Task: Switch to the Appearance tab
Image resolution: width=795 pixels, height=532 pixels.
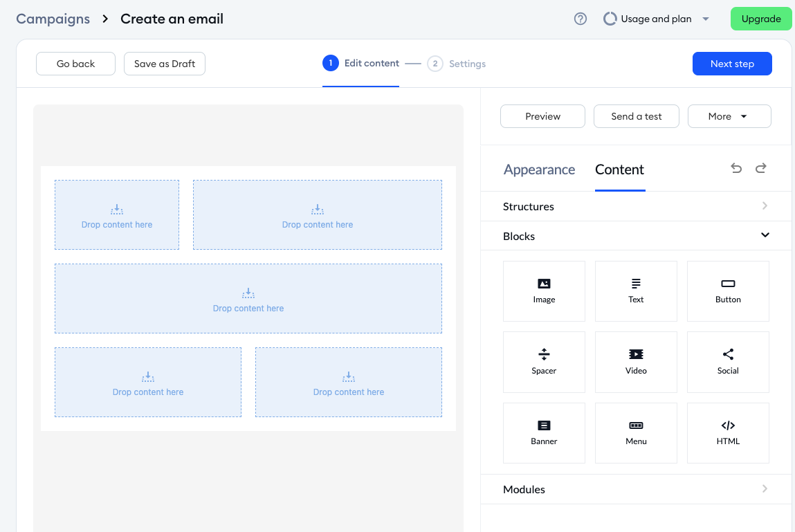Action: pyautogui.click(x=539, y=169)
